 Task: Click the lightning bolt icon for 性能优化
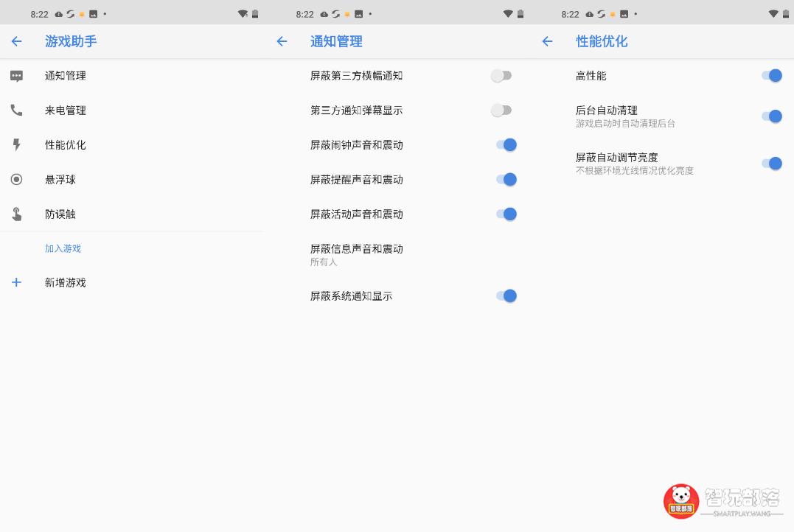coord(17,144)
